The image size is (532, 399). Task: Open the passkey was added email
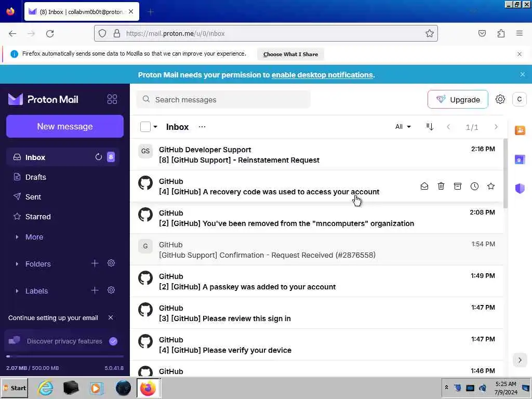[316, 281]
